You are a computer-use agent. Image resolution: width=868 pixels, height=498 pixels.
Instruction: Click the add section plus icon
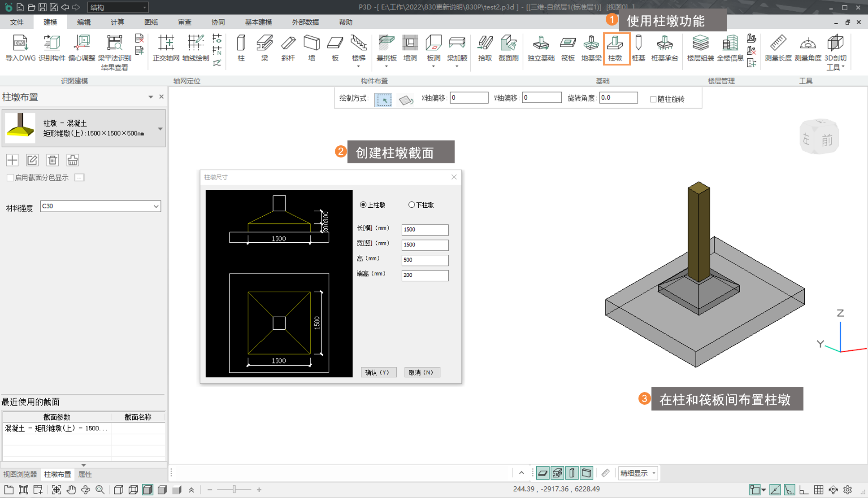[13, 160]
